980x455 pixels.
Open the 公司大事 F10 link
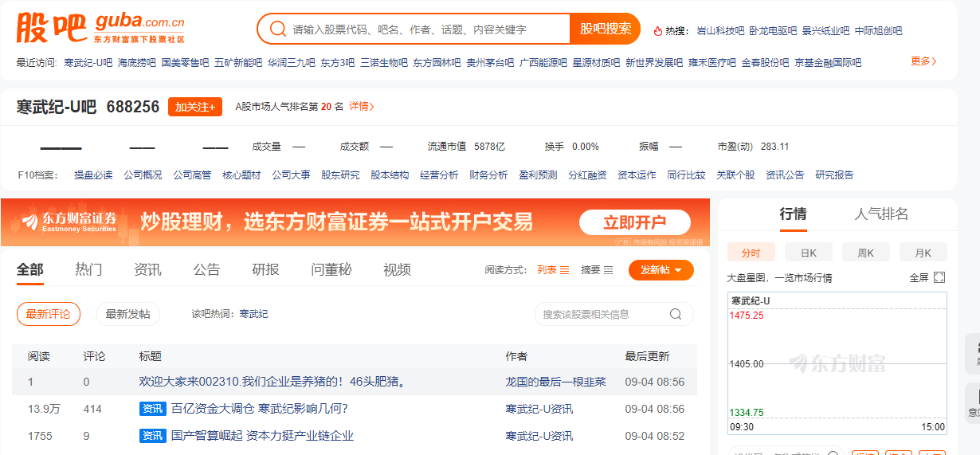[291, 175]
